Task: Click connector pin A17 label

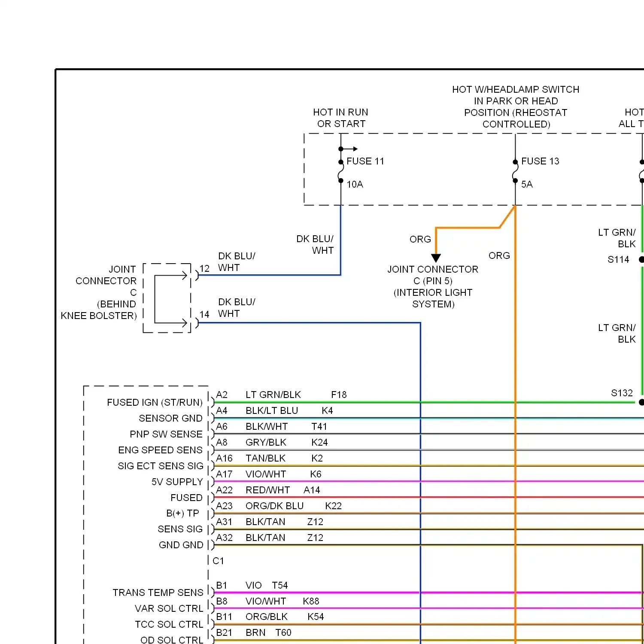Action: tap(224, 474)
